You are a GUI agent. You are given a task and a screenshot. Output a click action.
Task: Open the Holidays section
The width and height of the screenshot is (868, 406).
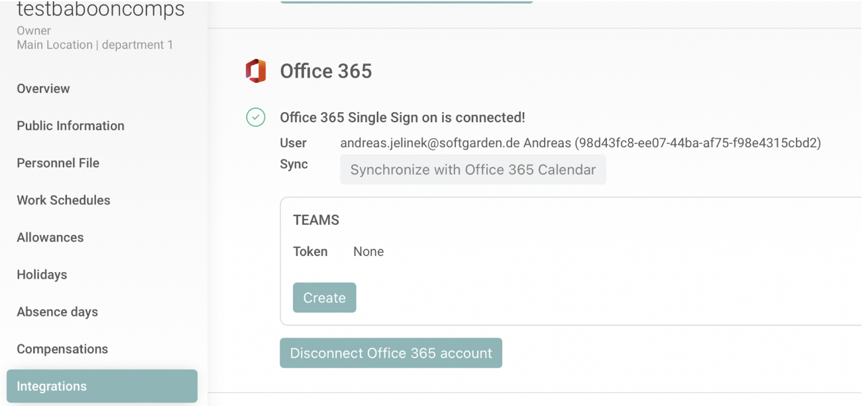(x=42, y=275)
